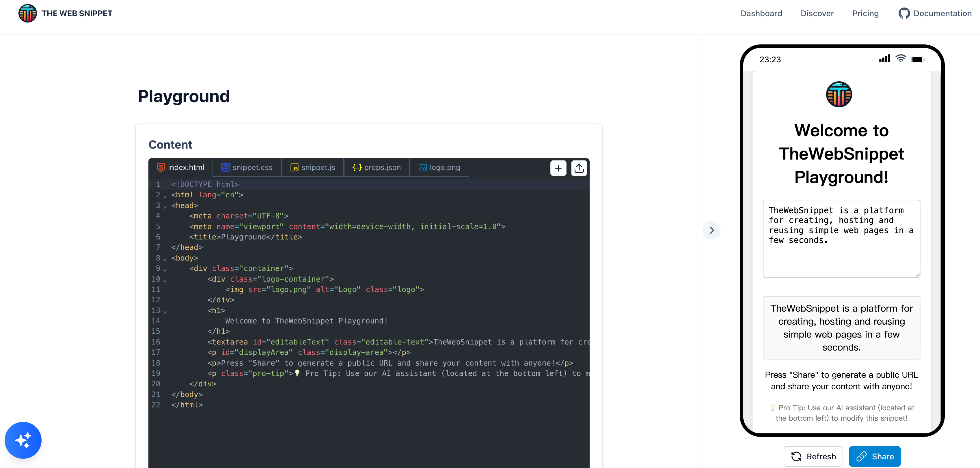Collapse the preview panel with chevron
The height and width of the screenshot is (468, 980).
(711, 230)
